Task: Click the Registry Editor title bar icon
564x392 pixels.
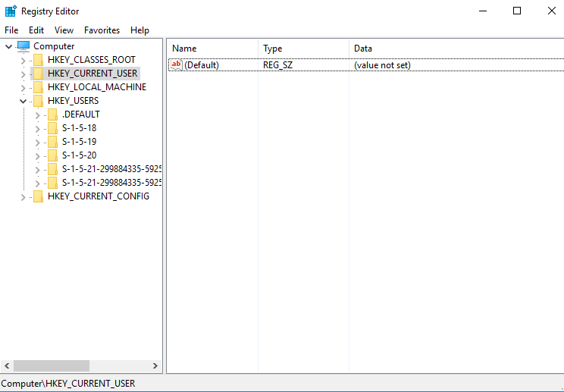Action: (11, 11)
